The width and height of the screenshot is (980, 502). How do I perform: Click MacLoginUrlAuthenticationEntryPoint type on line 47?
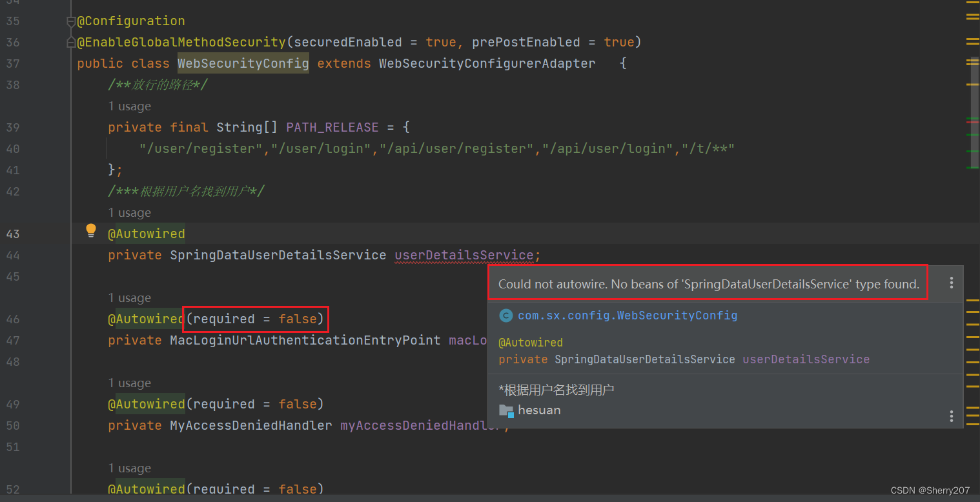pos(305,340)
